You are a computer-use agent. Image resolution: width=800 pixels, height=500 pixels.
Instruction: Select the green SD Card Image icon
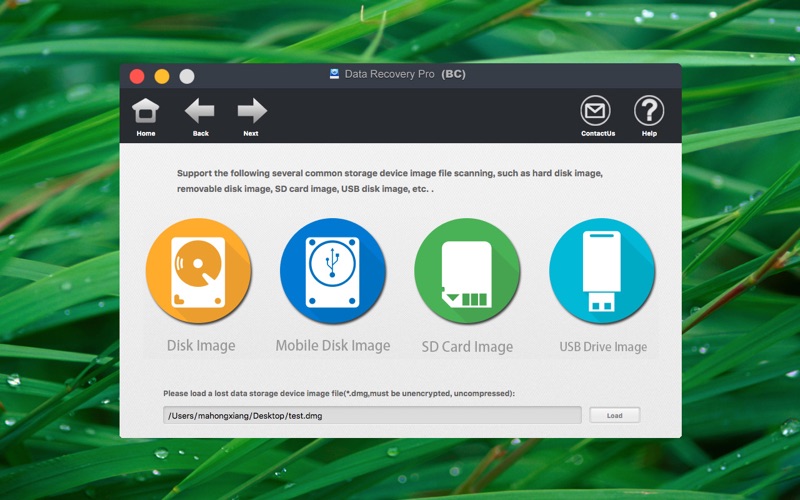pos(467,271)
